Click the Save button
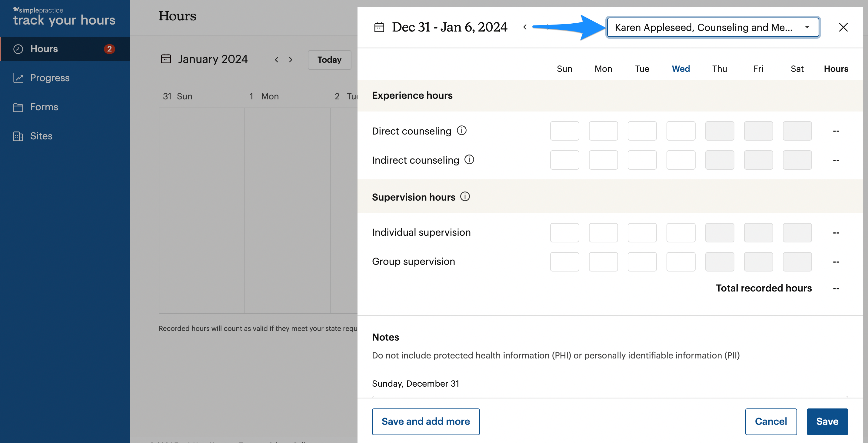This screenshot has height=443, width=868. pyautogui.click(x=827, y=421)
